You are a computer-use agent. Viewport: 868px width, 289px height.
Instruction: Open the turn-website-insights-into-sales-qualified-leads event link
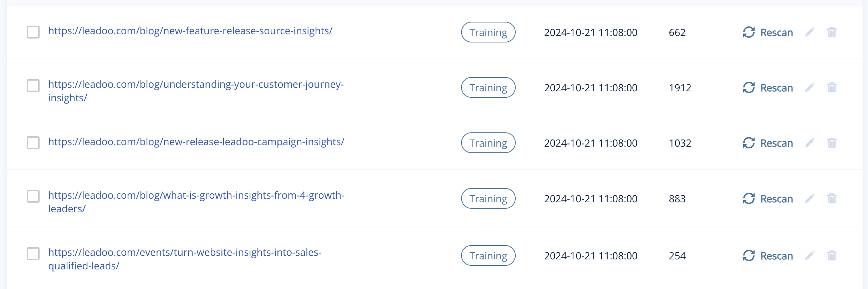click(x=185, y=252)
